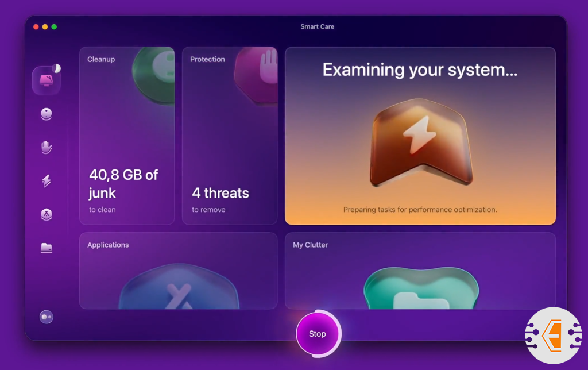Screen dimensions: 588x370
Task: Select the My Clutter card title
Action: pos(311,245)
